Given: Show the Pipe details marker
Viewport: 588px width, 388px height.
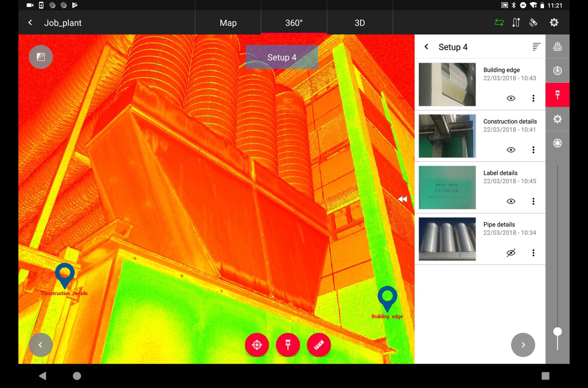Looking at the screenshot, I should point(511,253).
